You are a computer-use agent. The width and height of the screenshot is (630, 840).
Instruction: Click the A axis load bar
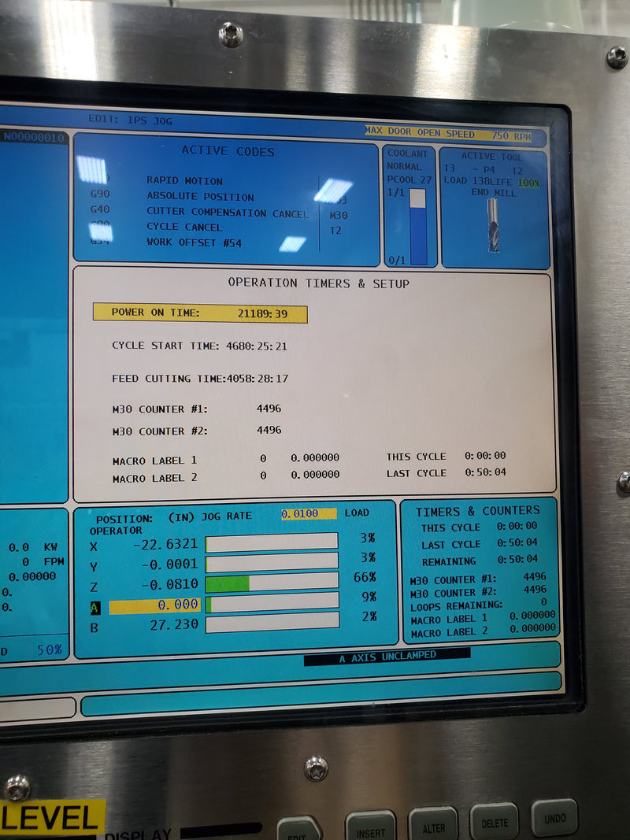[x=272, y=602]
